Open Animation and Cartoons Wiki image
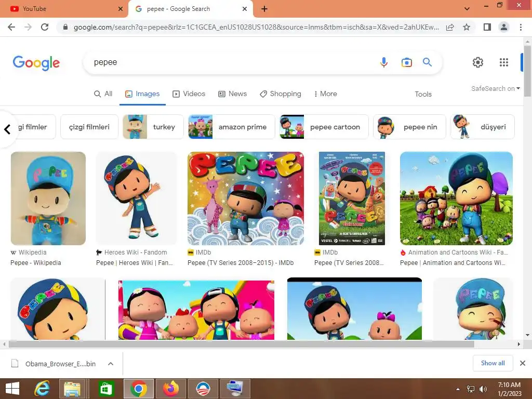The height and width of the screenshot is (399, 532). 456,198
